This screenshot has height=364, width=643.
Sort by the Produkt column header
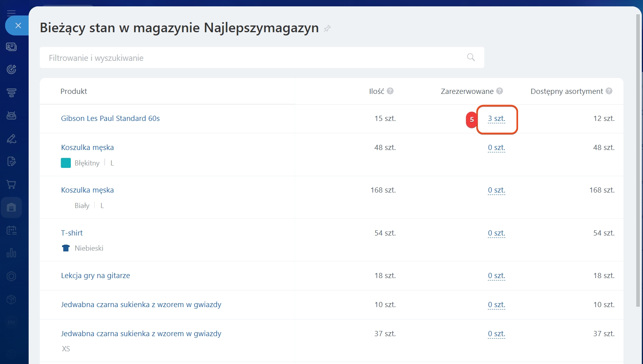pyautogui.click(x=74, y=91)
